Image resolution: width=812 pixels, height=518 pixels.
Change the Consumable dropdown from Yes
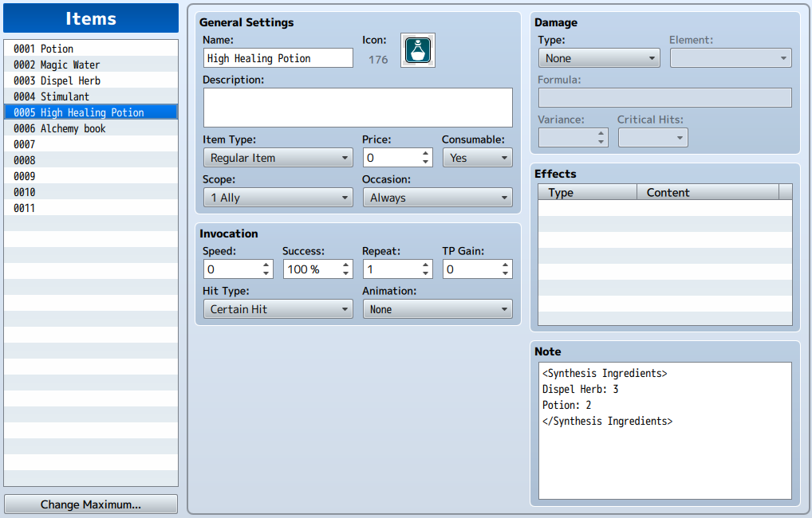coord(478,158)
